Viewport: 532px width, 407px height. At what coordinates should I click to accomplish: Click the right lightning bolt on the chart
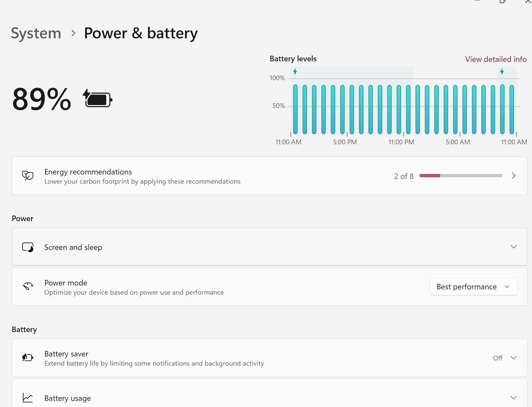(x=502, y=72)
